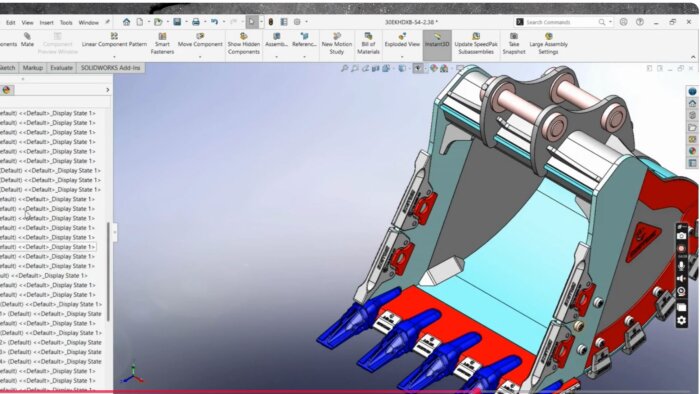Print the document using the Print icon
The height and width of the screenshot is (394, 700).
196,22
